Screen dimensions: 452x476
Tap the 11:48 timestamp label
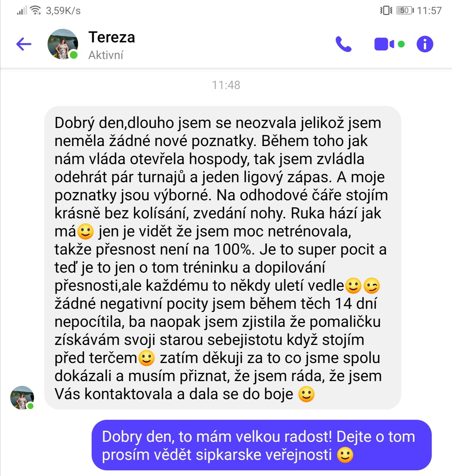click(x=226, y=85)
